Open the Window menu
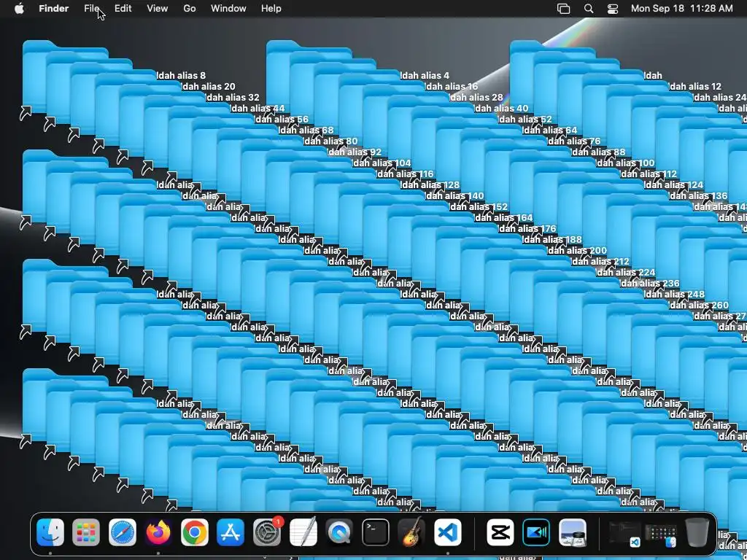Viewport: 747px width, 560px height. pyautogui.click(x=228, y=9)
